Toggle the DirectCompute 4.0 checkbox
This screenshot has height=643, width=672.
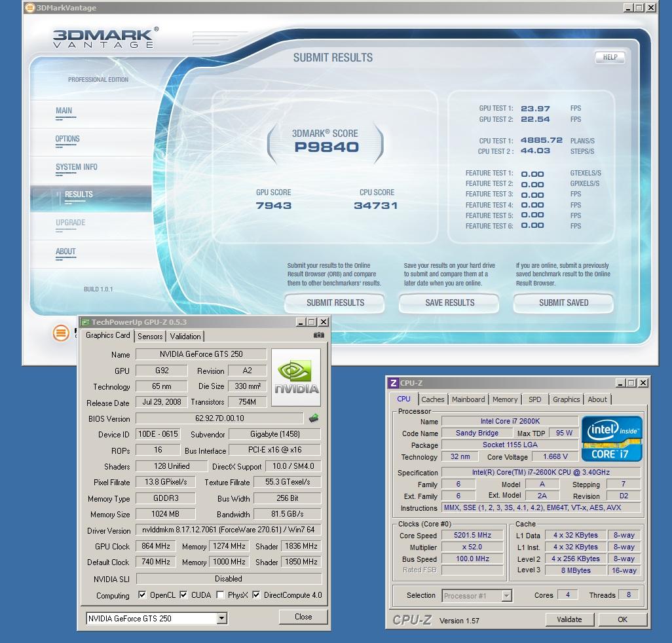click(x=256, y=595)
